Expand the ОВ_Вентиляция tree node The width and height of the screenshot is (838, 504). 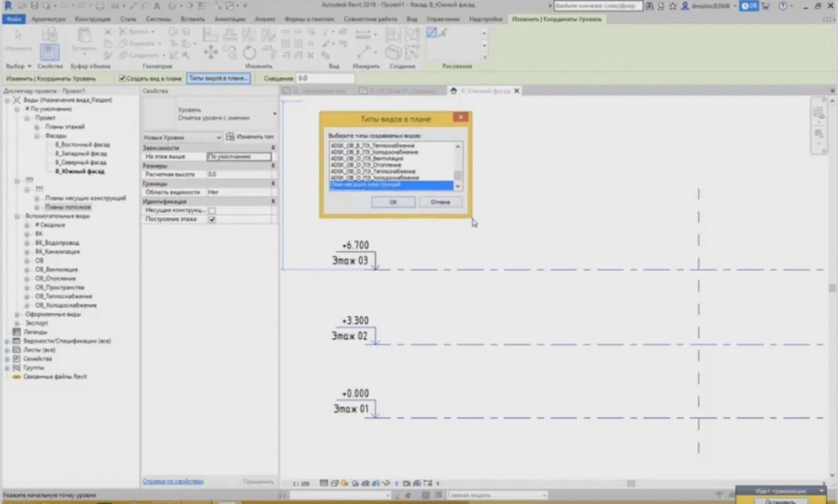tap(27, 270)
